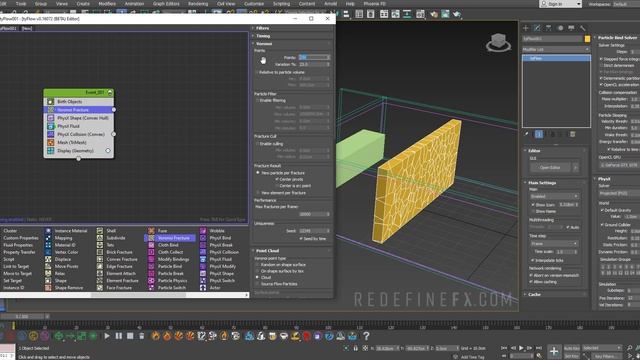640x360 pixels.
Task: Toggle the Allow caching checkbox
Action: click(x=531, y=282)
